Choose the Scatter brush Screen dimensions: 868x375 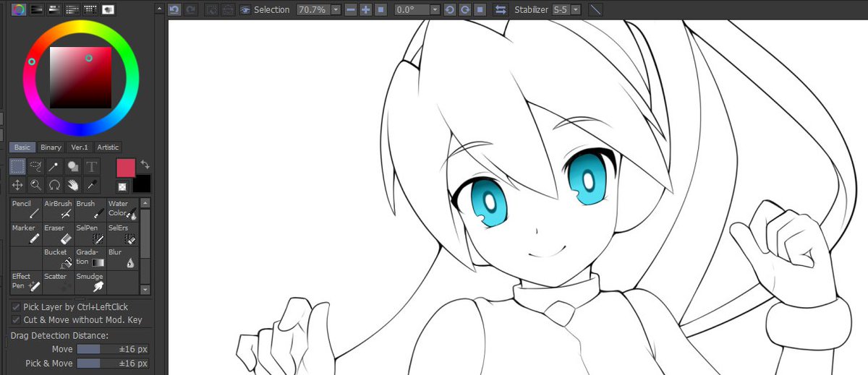click(x=58, y=282)
